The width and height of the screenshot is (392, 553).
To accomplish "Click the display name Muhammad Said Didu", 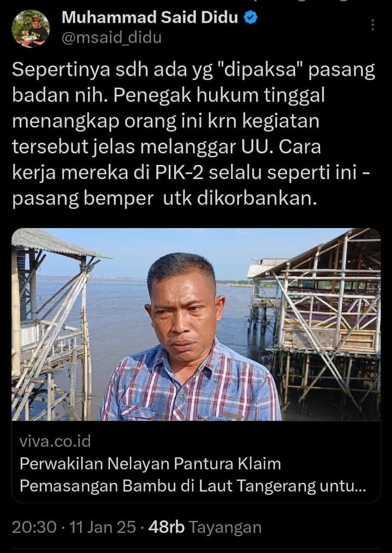I will (x=150, y=17).
